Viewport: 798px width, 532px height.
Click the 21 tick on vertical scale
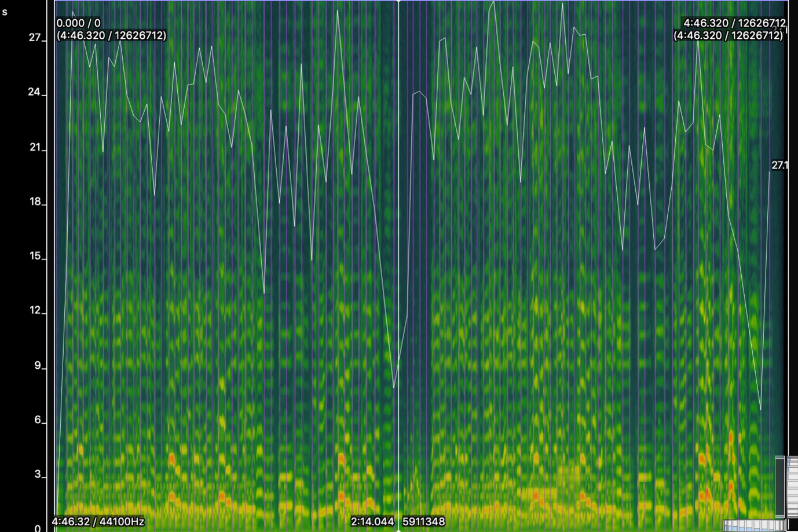35,147
